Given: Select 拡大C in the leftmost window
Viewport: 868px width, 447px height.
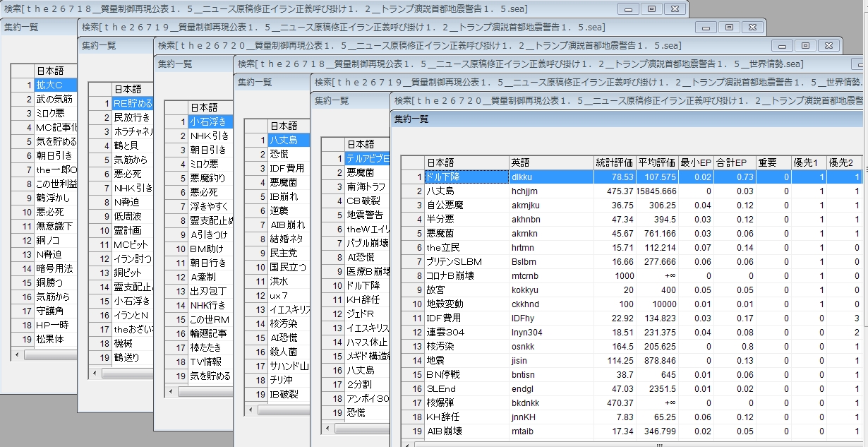Looking at the screenshot, I should coord(56,85).
